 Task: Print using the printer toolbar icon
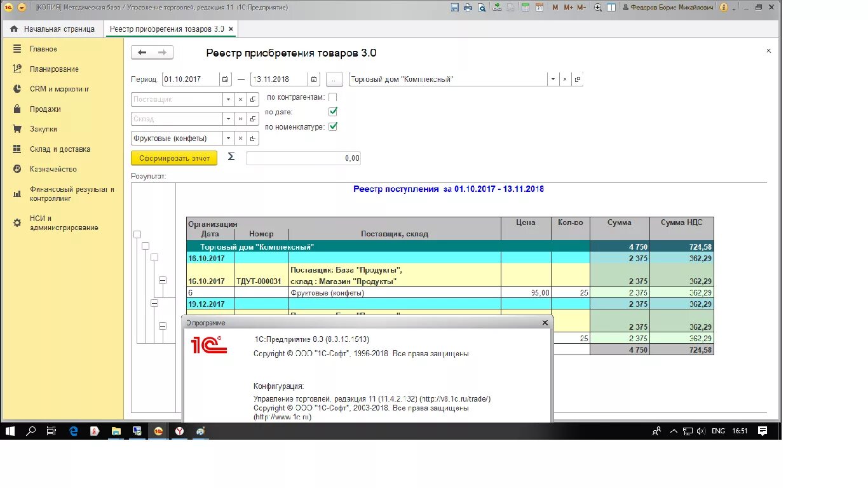468,8
